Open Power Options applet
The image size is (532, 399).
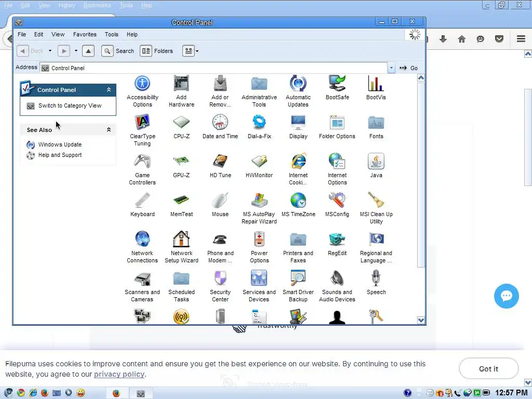click(x=259, y=248)
